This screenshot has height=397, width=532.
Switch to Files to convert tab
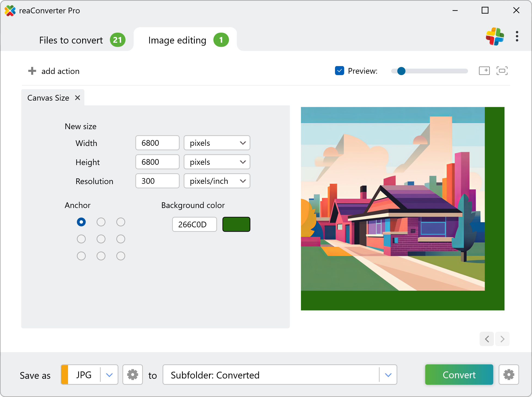point(71,40)
